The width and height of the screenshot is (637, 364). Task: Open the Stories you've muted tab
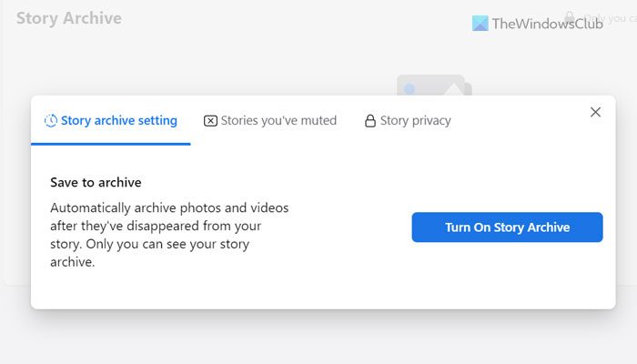coord(278,120)
